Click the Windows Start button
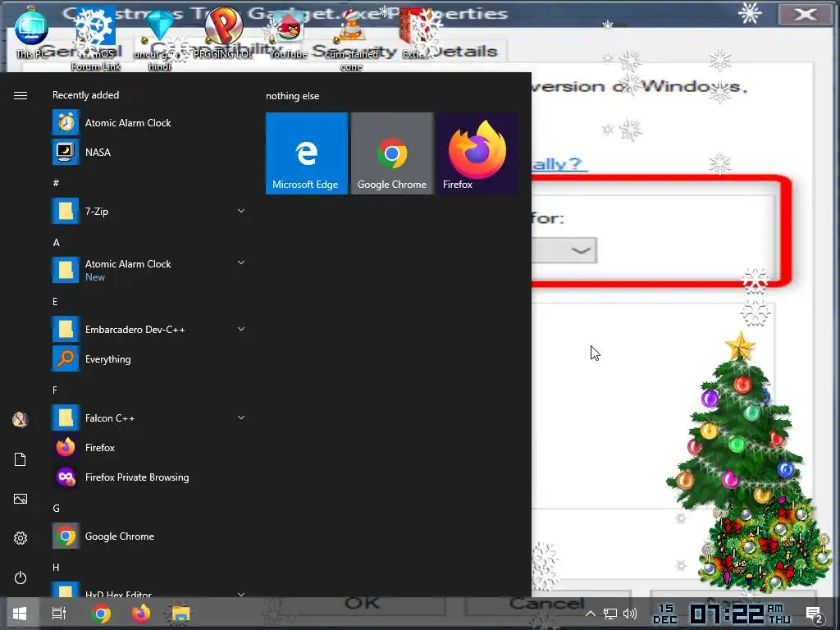This screenshot has width=840, height=630. (20, 614)
